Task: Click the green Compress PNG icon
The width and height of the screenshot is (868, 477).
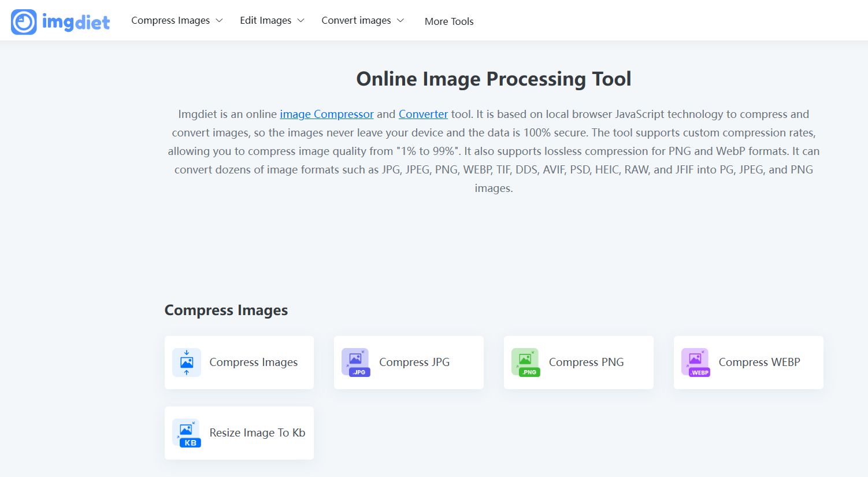Action: point(526,363)
